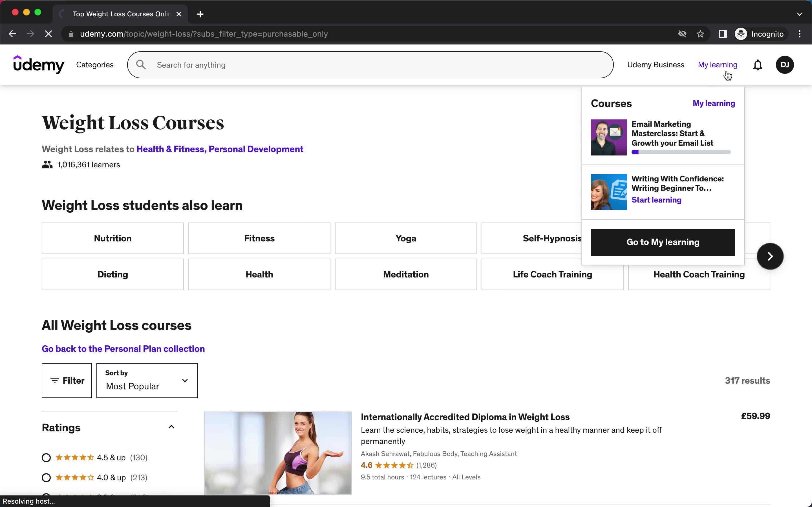Expand the Filter panel options
Screen dimensions: 812x507
(x=67, y=380)
